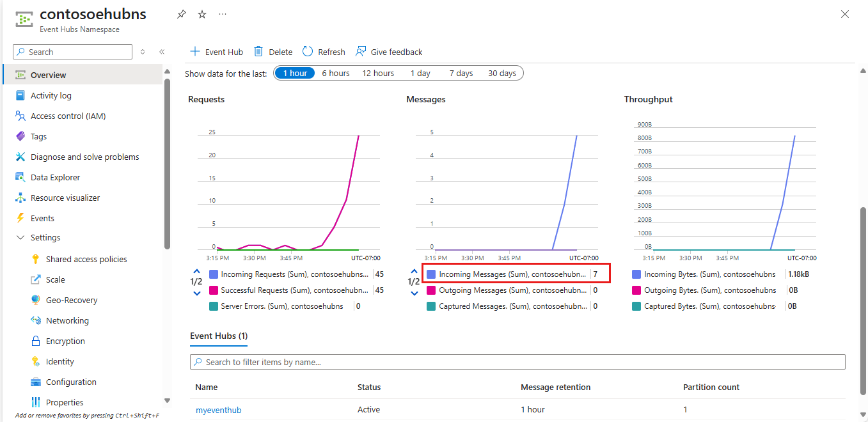This screenshot has height=422, width=868.
Task: Select the 6 hours time range
Action: point(335,73)
